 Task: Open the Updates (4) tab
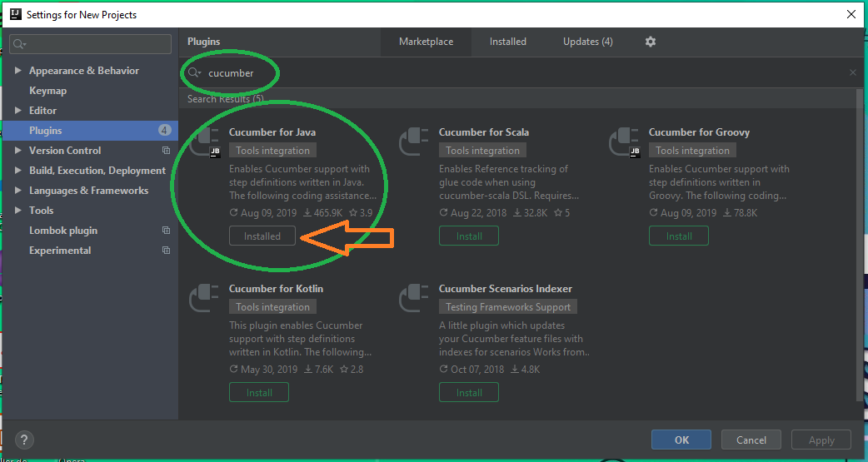point(588,42)
